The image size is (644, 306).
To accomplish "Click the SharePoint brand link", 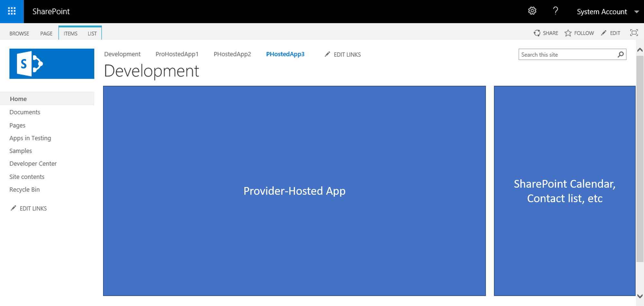I will pos(51,11).
